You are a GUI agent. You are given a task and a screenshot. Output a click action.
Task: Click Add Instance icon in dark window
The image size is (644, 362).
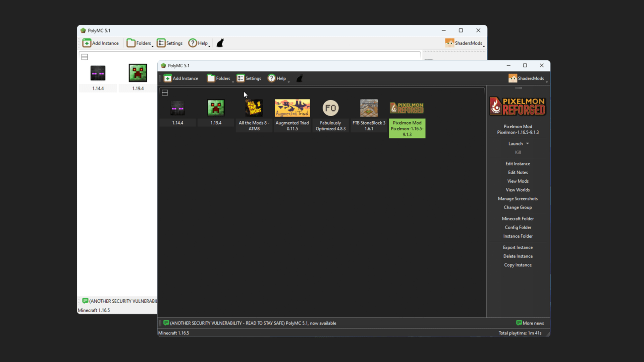[168, 78]
